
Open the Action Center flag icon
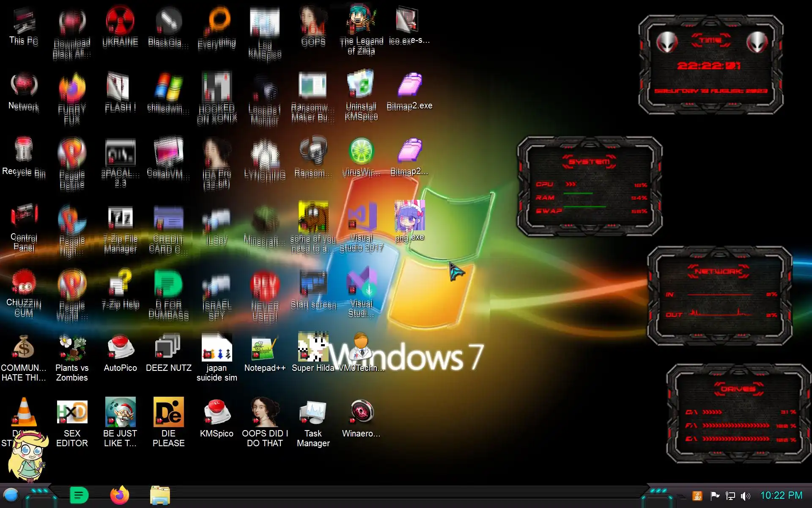[715, 496]
